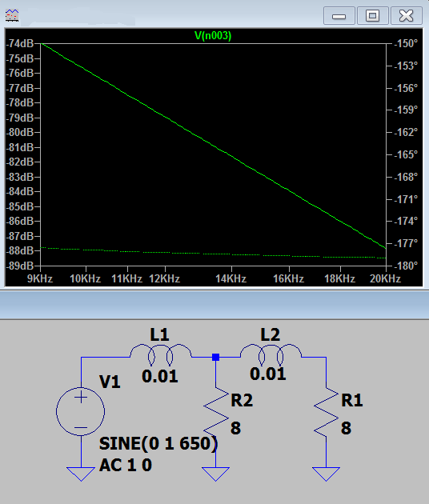Click the L1 value 0.01
The height and width of the screenshot is (504, 429).
(160, 376)
